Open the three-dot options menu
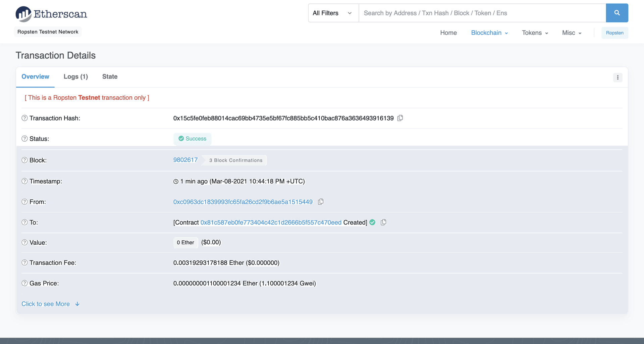 [x=618, y=78]
